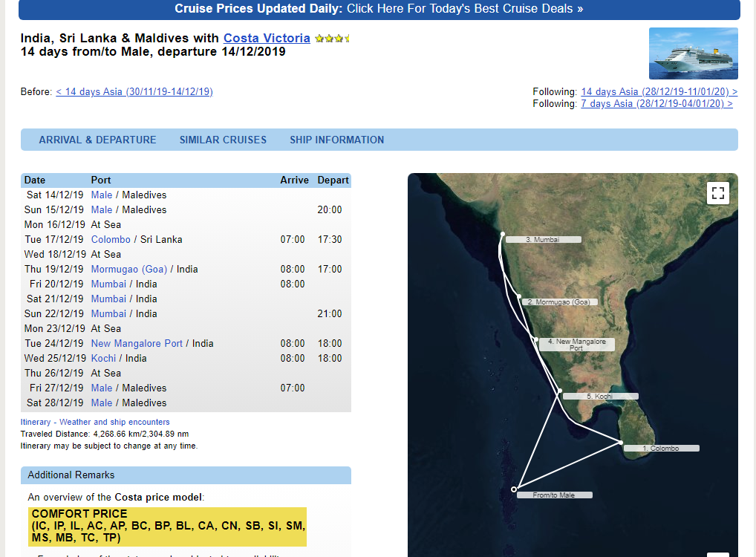Click the Colombo map marker label

661,448
